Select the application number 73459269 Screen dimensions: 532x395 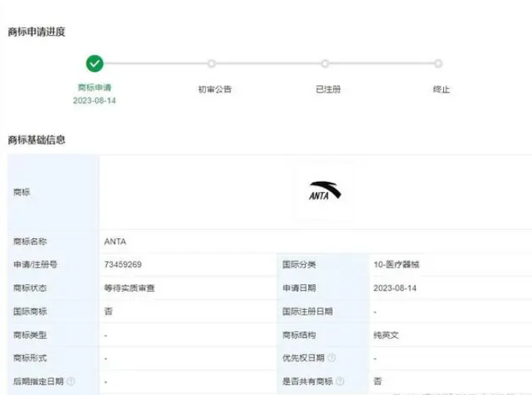click(x=122, y=265)
